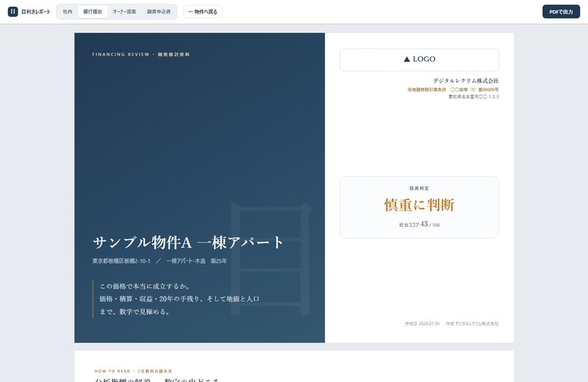The width and height of the screenshot is (588, 382).
Task: Click the 作成日 2026.07.30 date
Action: pyautogui.click(x=422, y=323)
